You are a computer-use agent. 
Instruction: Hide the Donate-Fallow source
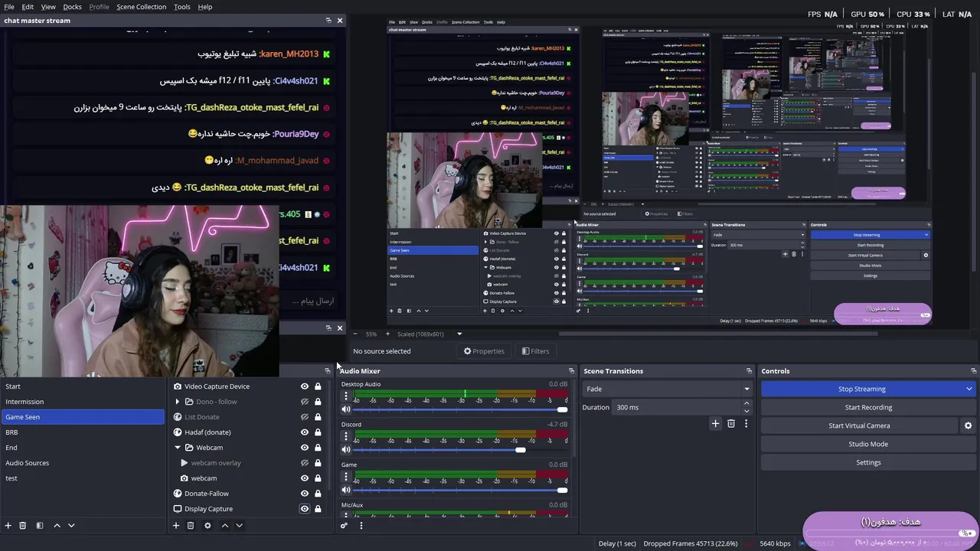305,494
